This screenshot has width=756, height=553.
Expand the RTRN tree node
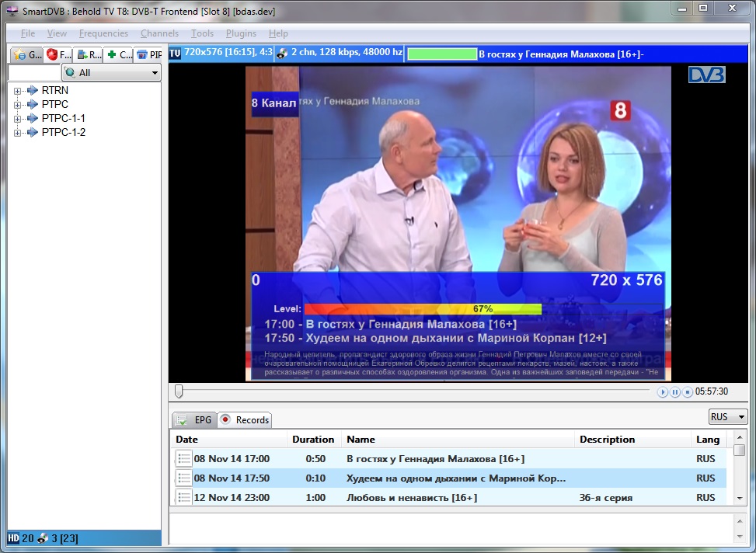(x=17, y=91)
